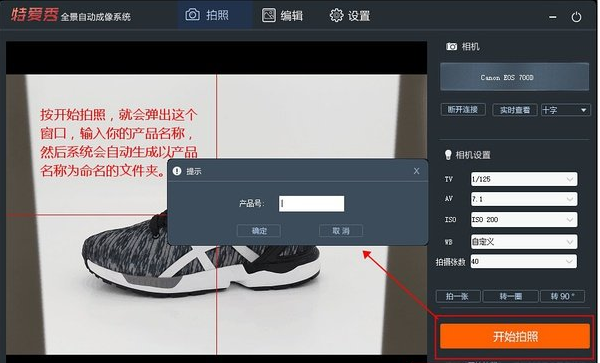
Task: Switch to the 编辑 tab
Action: 282,16
